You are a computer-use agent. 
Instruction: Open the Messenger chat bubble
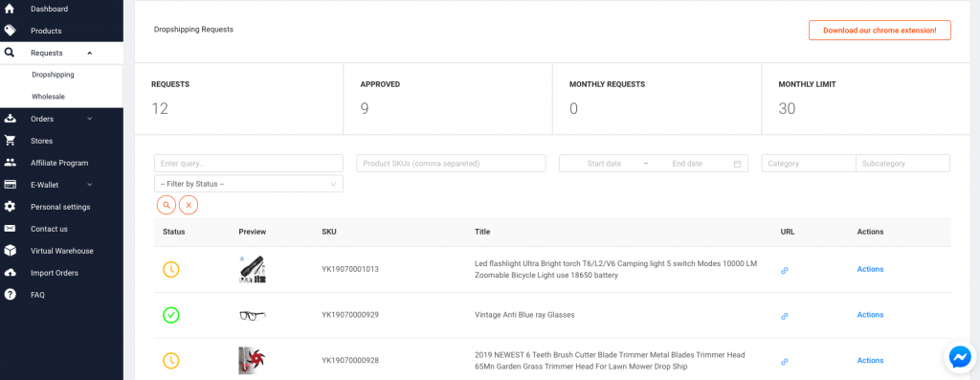[959, 357]
